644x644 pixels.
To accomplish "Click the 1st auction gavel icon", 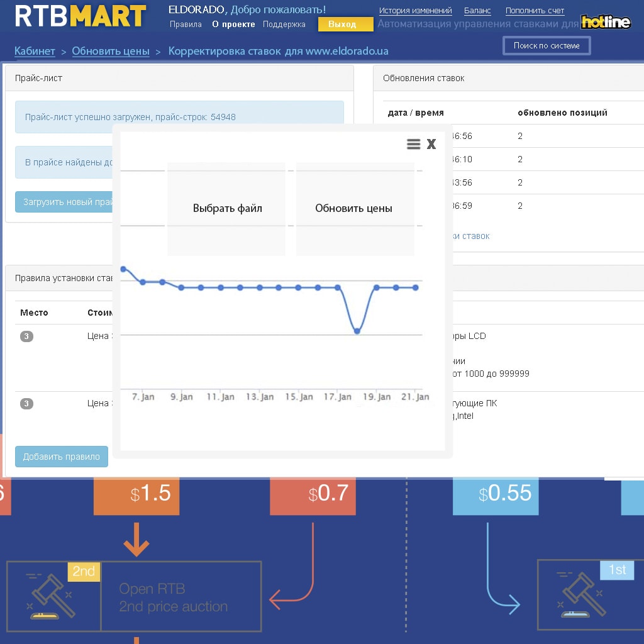I will point(582,594).
